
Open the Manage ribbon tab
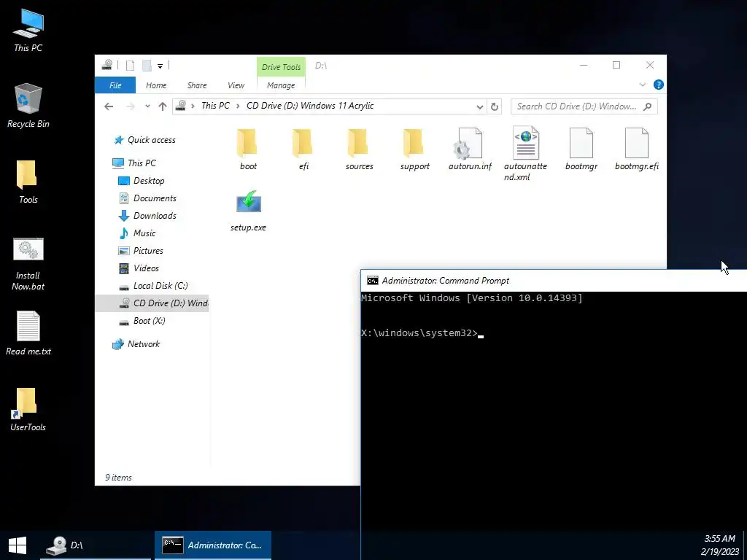click(281, 85)
